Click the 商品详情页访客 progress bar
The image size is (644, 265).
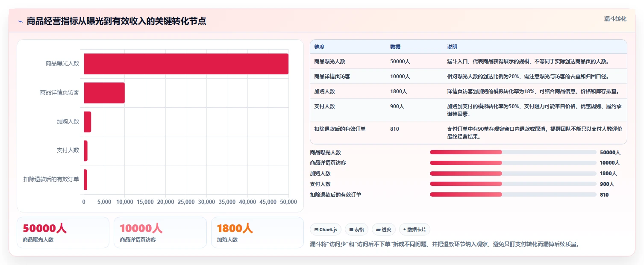point(513,163)
